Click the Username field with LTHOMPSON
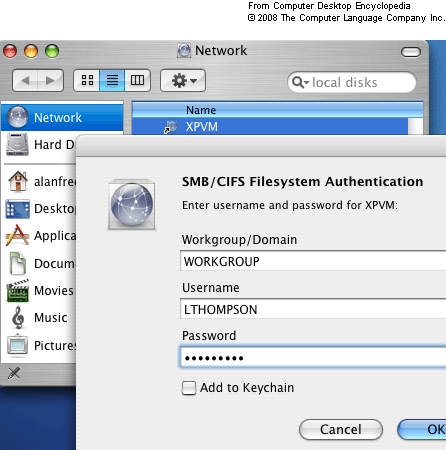 [313, 309]
